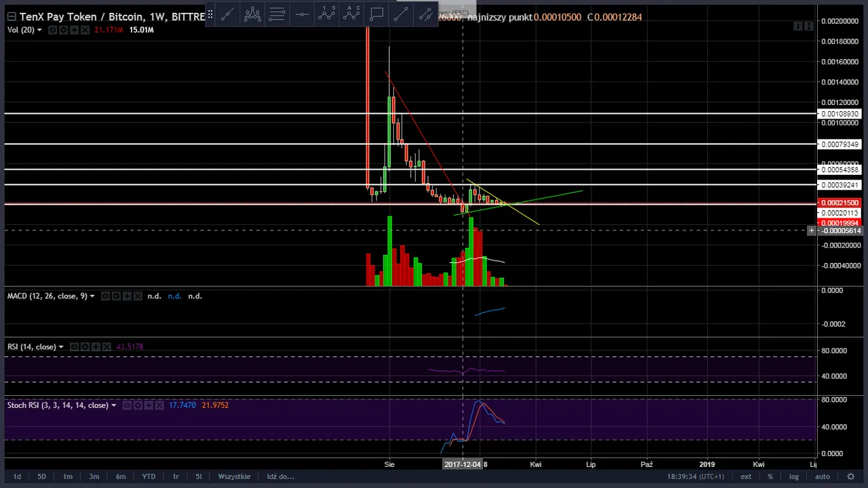Toggle logarithmic scale with log
The height and width of the screenshot is (488, 868).
(794, 476)
